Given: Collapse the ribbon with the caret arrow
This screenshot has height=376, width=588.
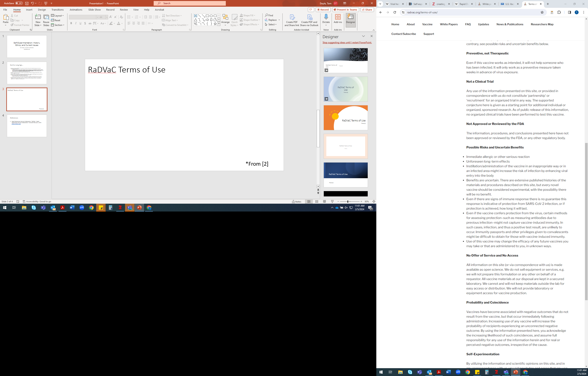Looking at the screenshot, I should click(x=374, y=30).
